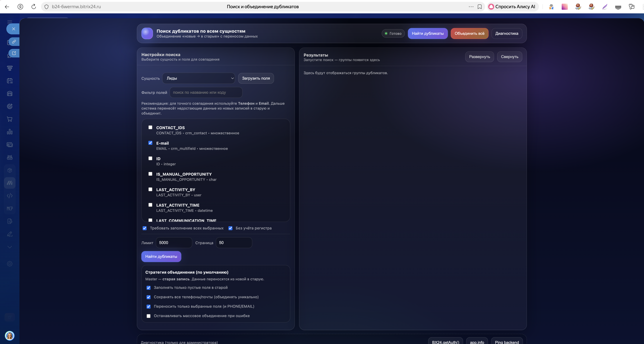Open the settings gear in sidebar
Viewport: 644px width, 344px height.
pos(10,264)
